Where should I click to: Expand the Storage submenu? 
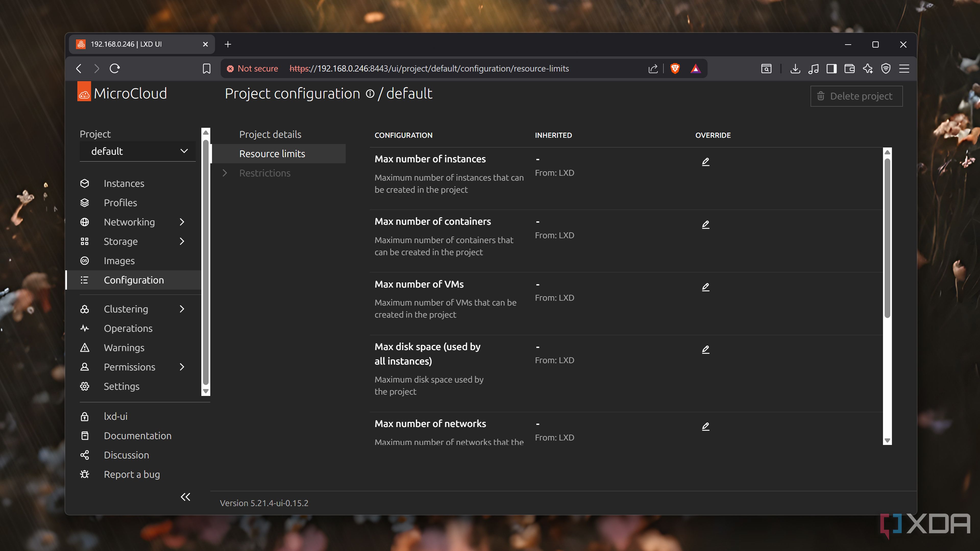182,242
